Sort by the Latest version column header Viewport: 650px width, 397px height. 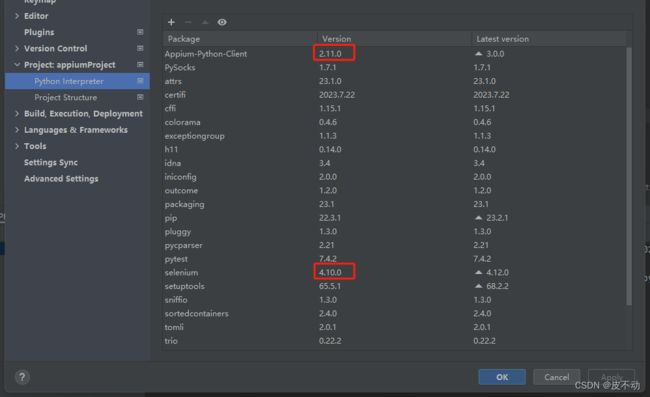(x=548, y=39)
